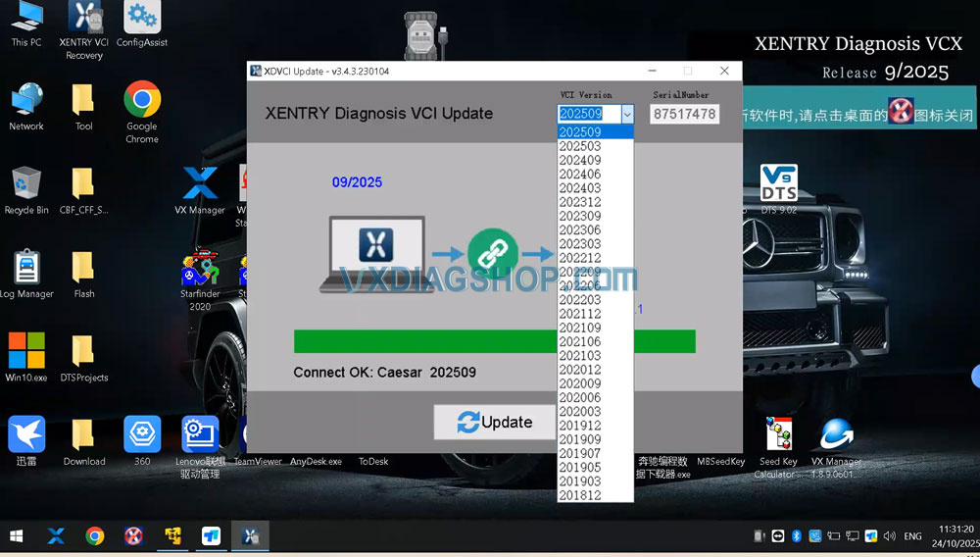980x557 pixels.
Task: Click the green link connection icon
Action: pos(492,254)
